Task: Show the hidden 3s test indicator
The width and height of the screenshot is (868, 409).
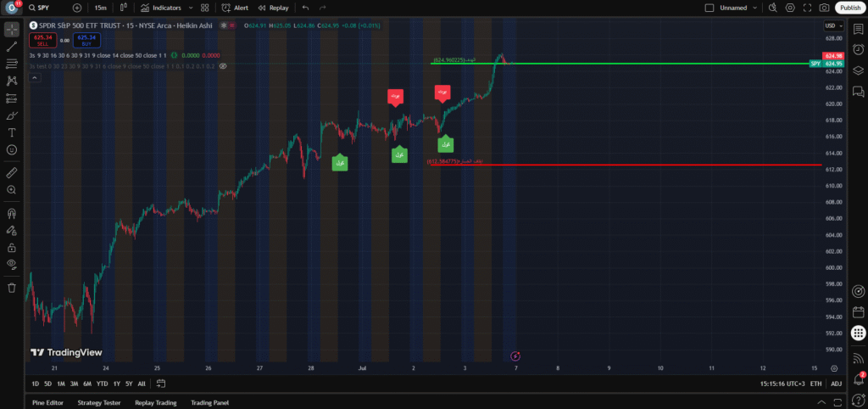Action: pyautogui.click(x=223, y=66)
